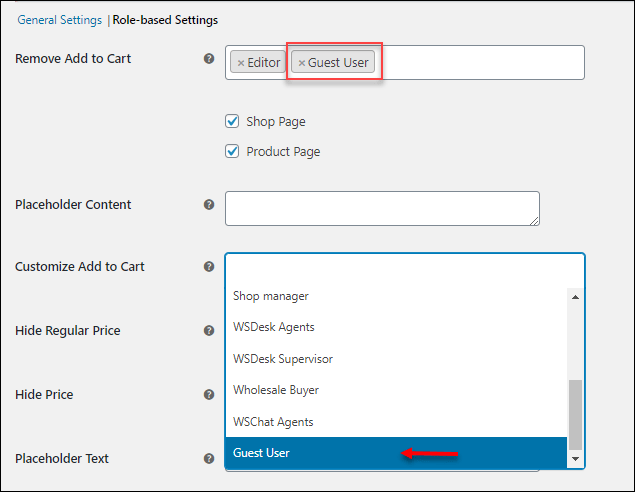Click the Placeholder Text label

point(62,458)
